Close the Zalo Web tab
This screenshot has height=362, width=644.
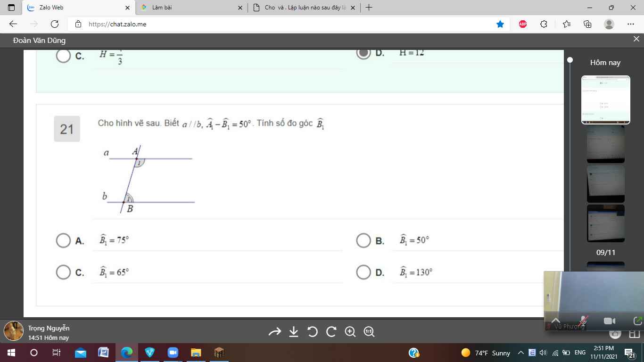(x=128, y=8)
